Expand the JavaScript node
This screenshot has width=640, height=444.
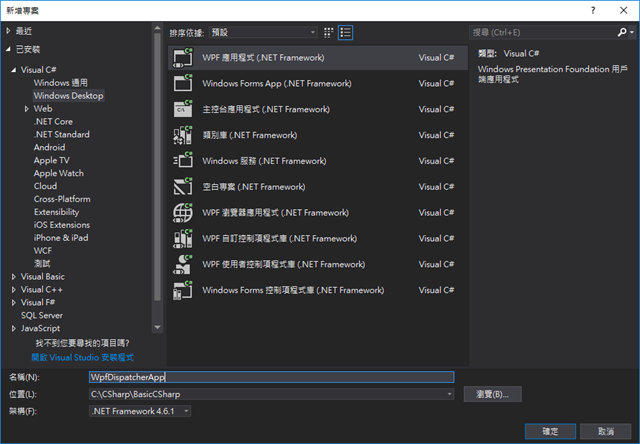(x=13, y=329)
